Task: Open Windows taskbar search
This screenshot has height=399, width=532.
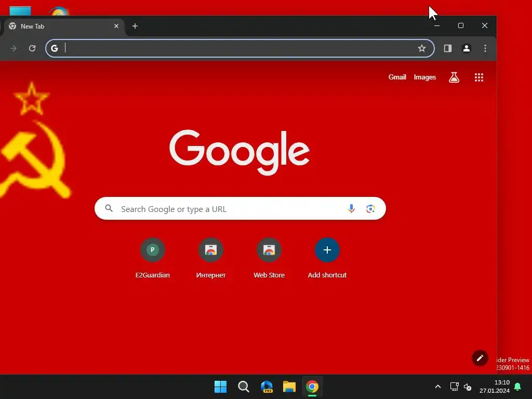Action: coord(244,387)
